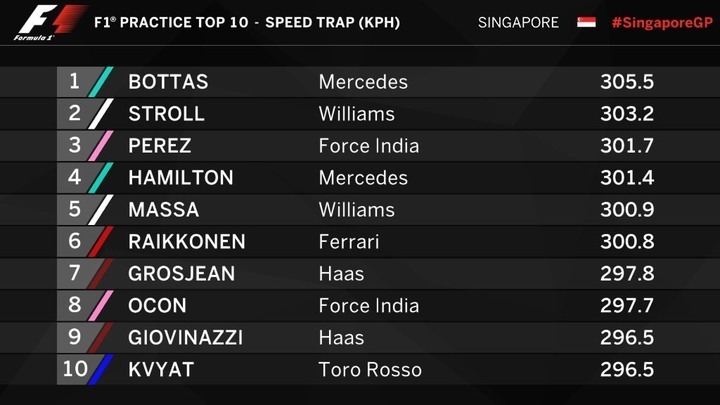Click the white Williams stripe beside Stroll
720x405 pixels.
tap(101, 114)
